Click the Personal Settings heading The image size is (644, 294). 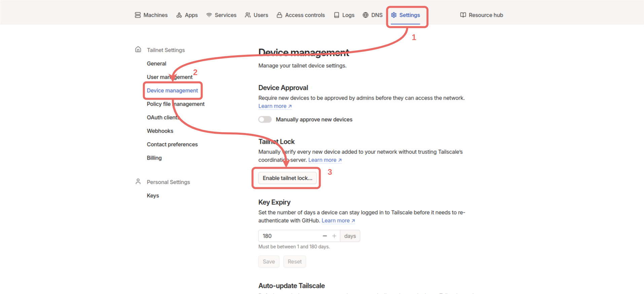pyautogui.click(x=168, y=182)
